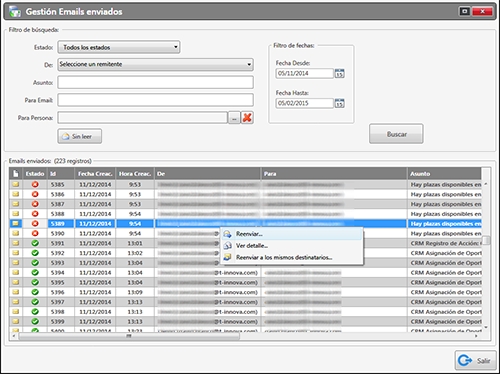Click time cell 13:01

(x=135, y=243)
